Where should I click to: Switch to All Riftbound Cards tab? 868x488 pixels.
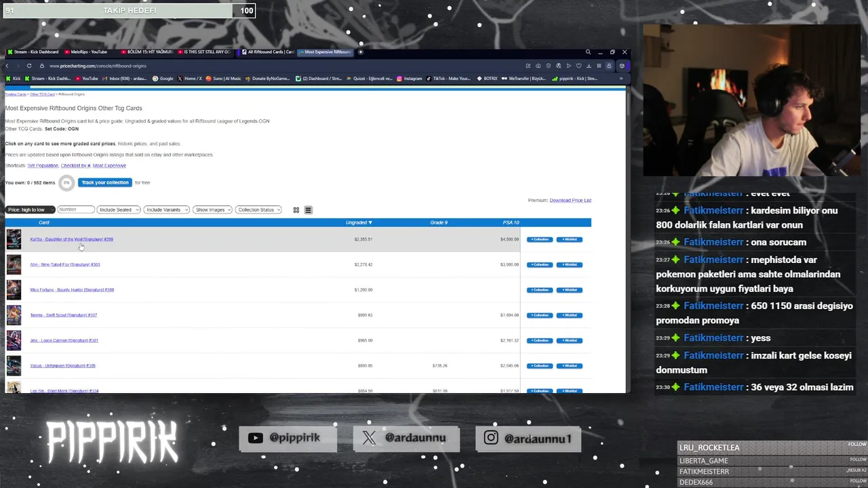point(268,52)
